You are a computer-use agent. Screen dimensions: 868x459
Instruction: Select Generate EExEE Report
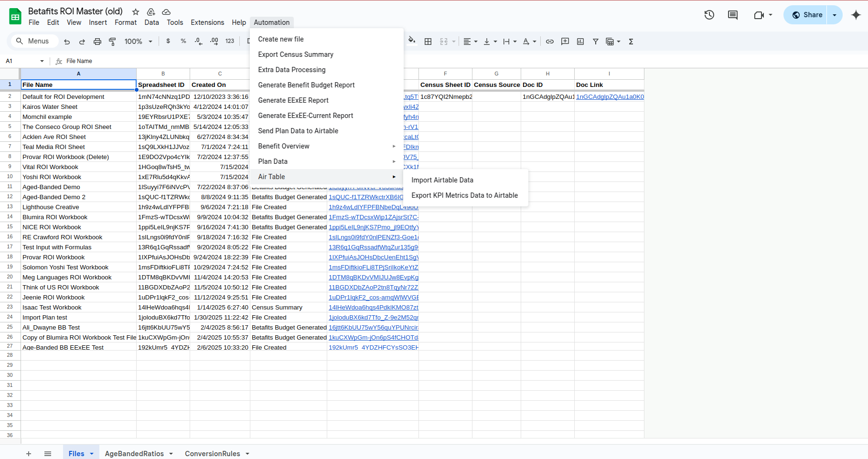[327, 100]
